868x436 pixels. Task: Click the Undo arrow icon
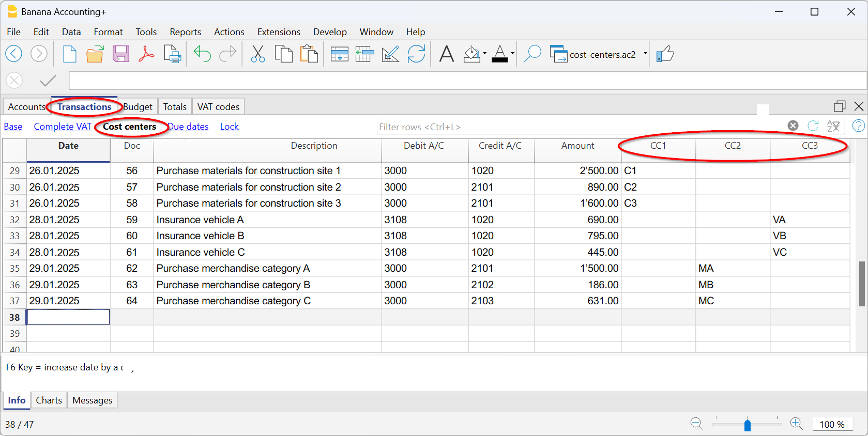click(x=202, y=54)
